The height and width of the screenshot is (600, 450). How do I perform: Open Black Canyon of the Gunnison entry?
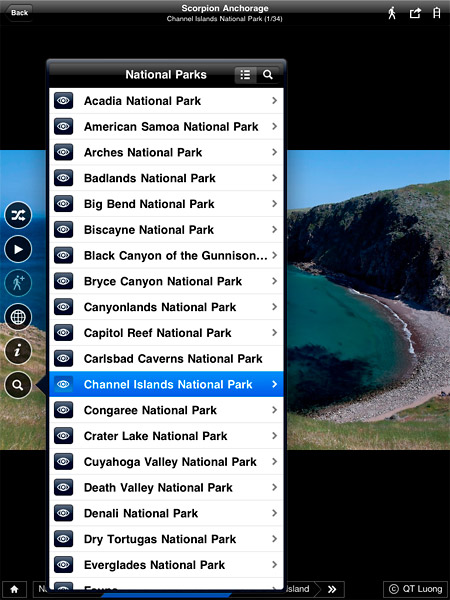click(166, 255)
